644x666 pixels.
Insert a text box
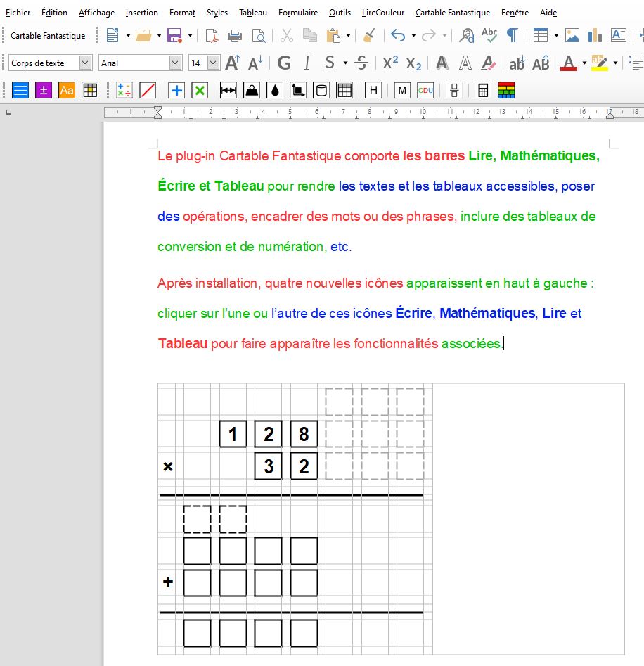619,36
